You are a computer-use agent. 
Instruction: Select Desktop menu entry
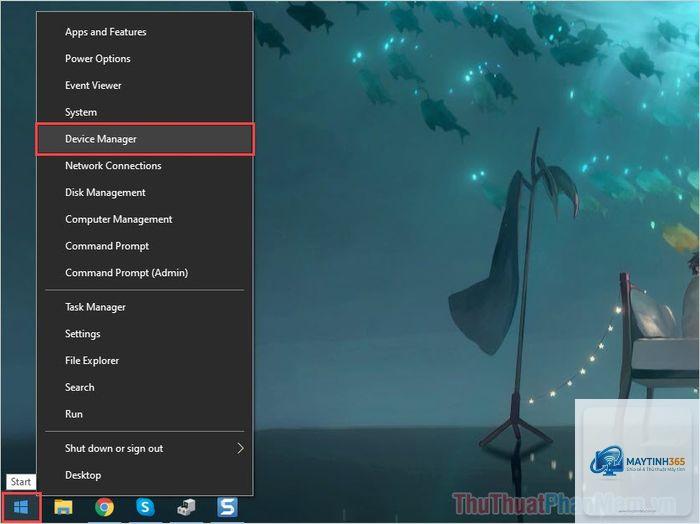point(145,475)
